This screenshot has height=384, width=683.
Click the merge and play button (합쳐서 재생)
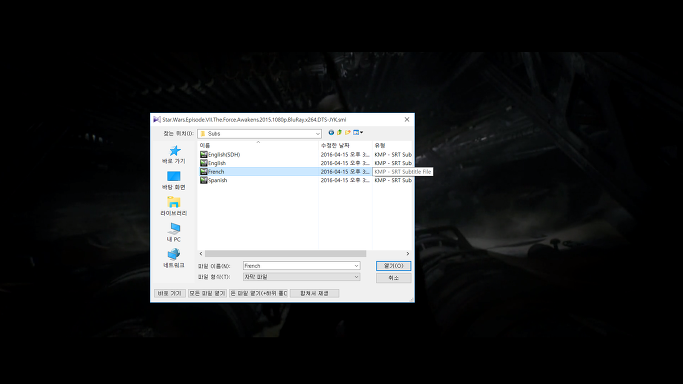(314, 293)
